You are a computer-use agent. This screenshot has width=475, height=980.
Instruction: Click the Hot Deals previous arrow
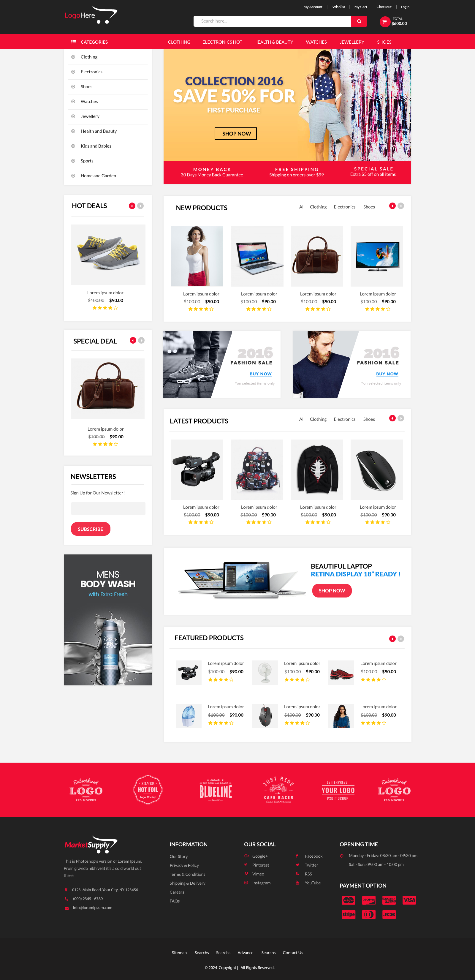point(132,206)
